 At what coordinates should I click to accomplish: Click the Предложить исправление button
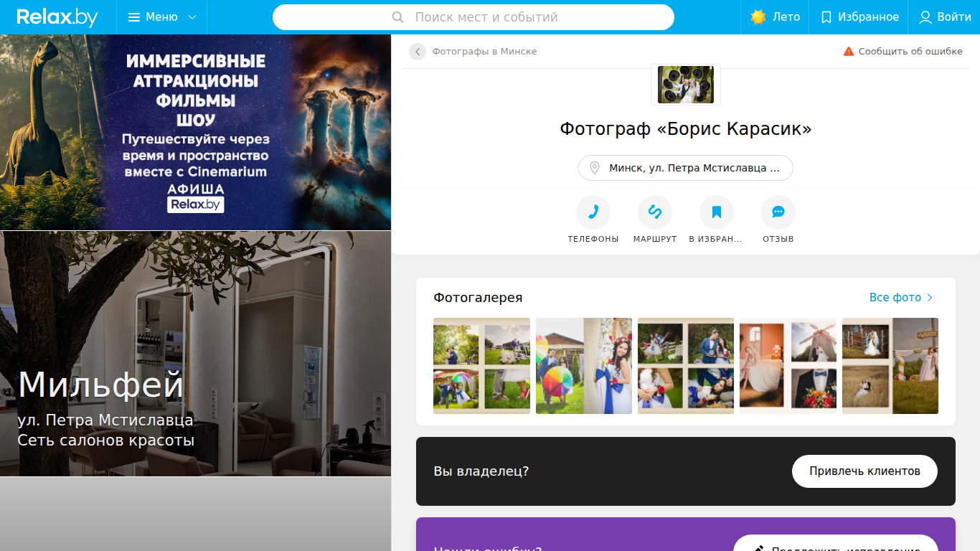[836, 543]
